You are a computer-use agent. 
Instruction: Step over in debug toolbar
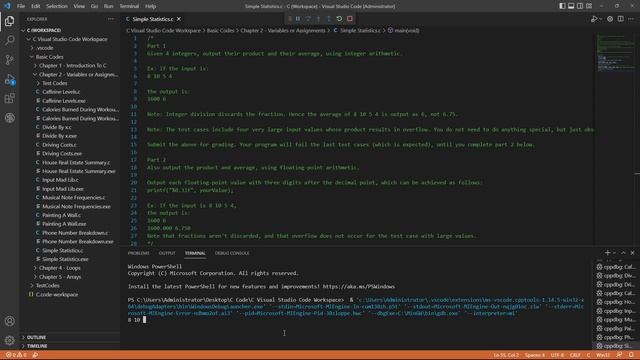pos(308,19)
